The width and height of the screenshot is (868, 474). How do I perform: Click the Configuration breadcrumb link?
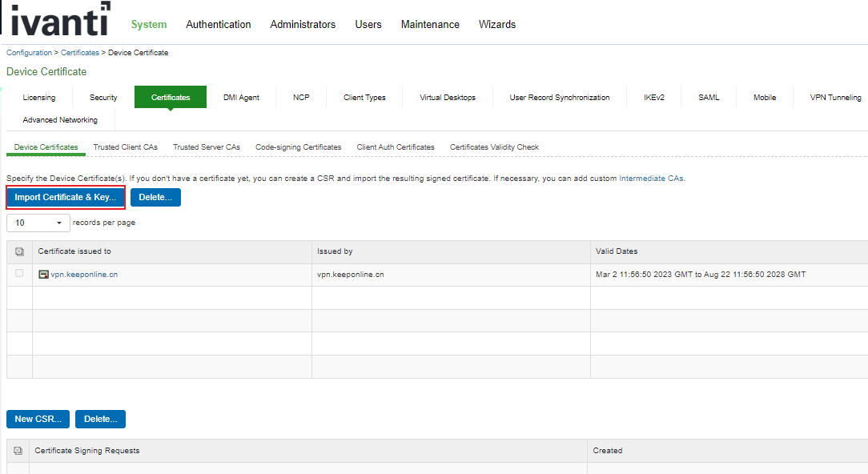point(29,52)
